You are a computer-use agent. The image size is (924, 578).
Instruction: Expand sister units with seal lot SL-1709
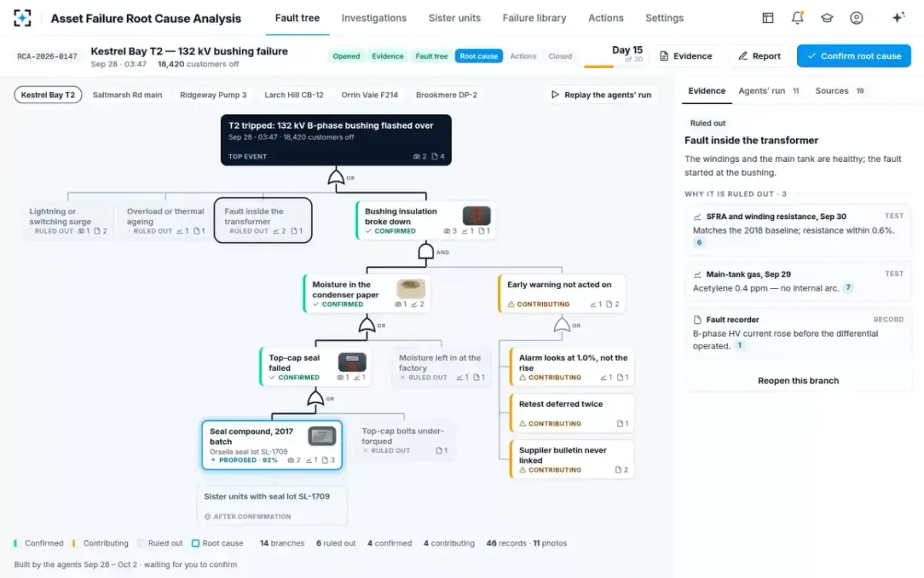point(272,506)
